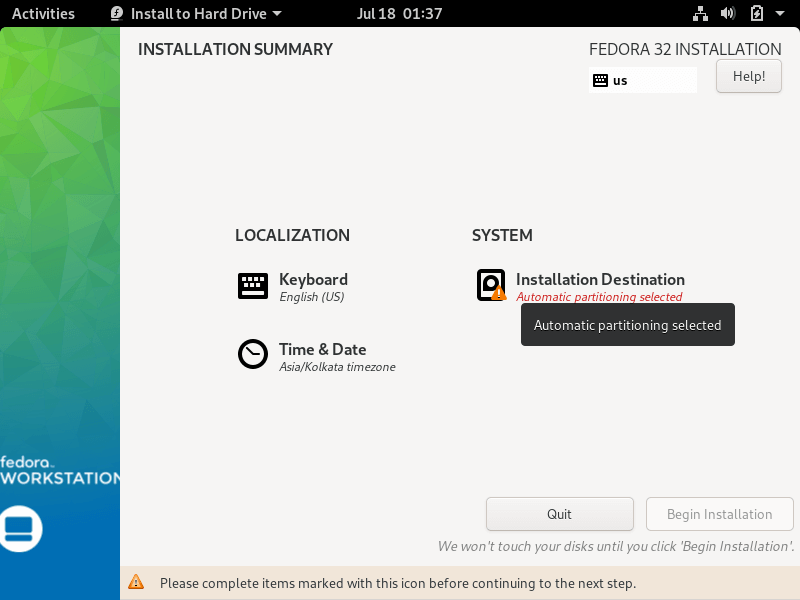Click the installer app icon in top bar
The width and height of the screenshot is (800, 600).
point(117,13)
